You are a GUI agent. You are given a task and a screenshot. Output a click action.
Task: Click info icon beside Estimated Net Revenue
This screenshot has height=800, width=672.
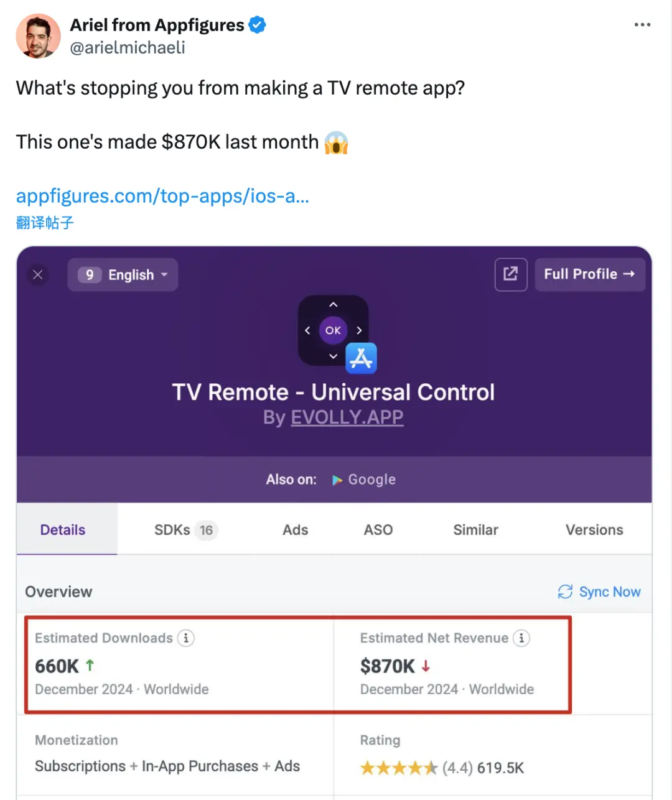point(521,638)
